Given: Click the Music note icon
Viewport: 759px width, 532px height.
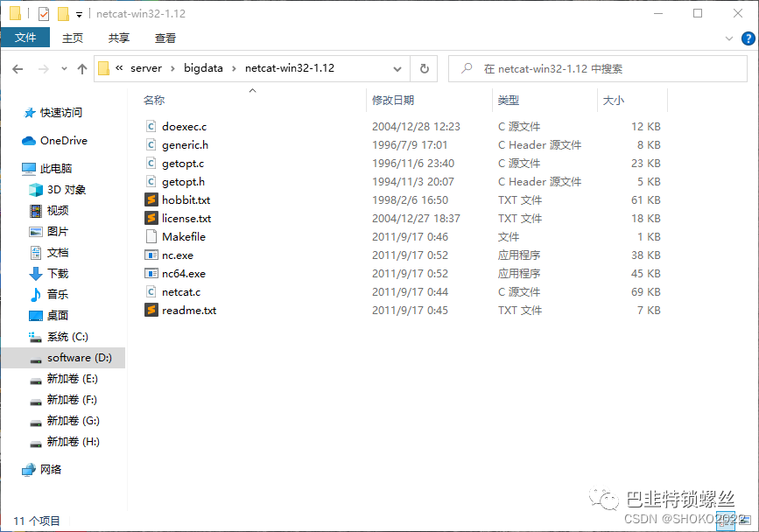Looking at the screenshot, I should [x=36, y=294].
